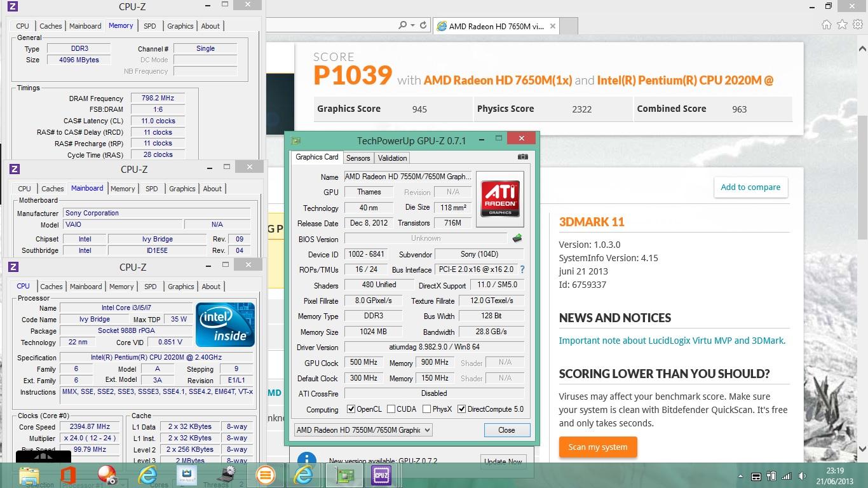
Task: Click the Graphics Score 945 value
Action: pos(419,109)
